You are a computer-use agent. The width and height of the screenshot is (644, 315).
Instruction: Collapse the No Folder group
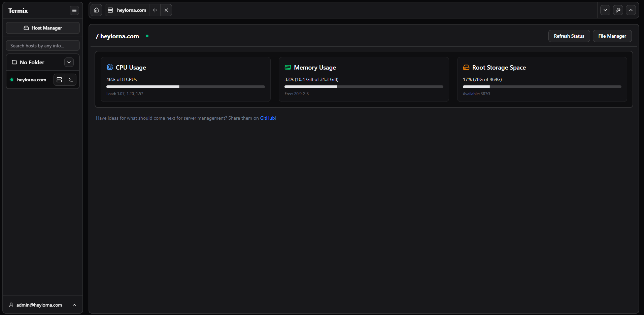[x=69, y=62]
